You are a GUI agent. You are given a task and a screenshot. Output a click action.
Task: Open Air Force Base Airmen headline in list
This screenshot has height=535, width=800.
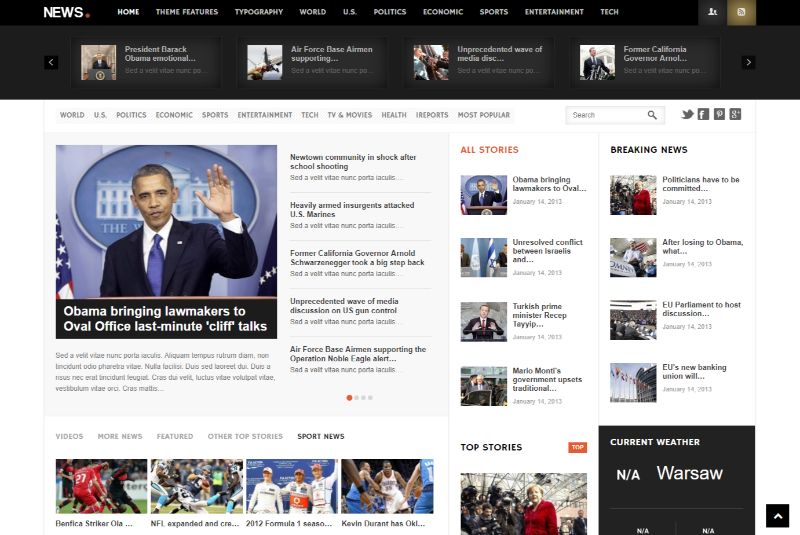358,353
